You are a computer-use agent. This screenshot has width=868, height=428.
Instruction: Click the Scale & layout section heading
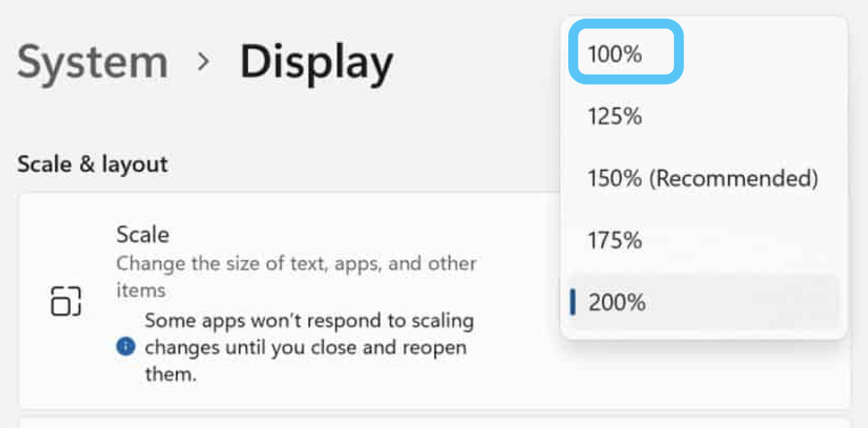pos(93,164)
